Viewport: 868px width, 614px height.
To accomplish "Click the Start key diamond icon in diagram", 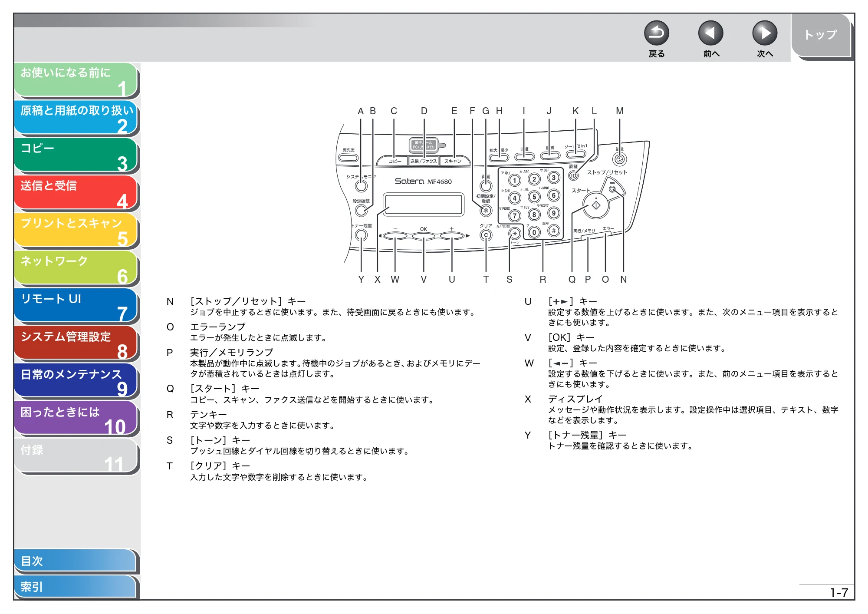I will [x=596, y=205].
